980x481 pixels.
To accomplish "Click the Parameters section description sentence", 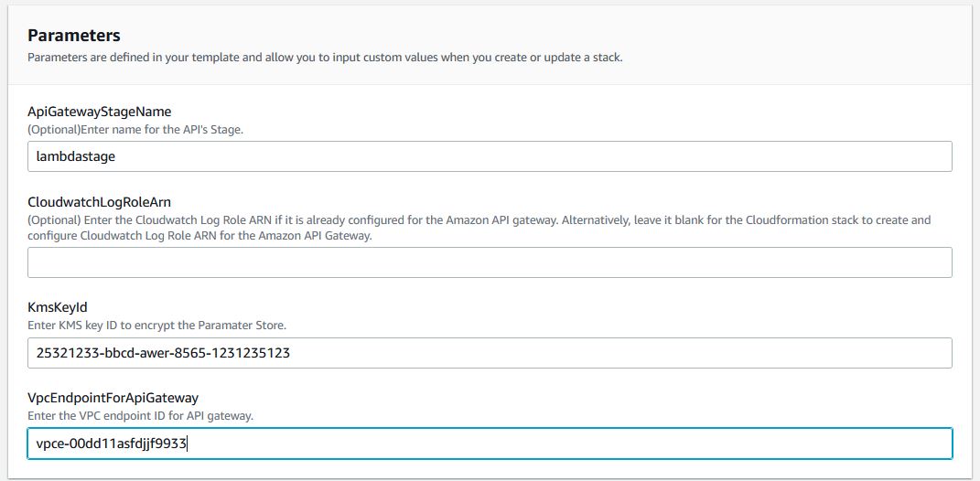I will pyautogui.click(x=325, y=58).
